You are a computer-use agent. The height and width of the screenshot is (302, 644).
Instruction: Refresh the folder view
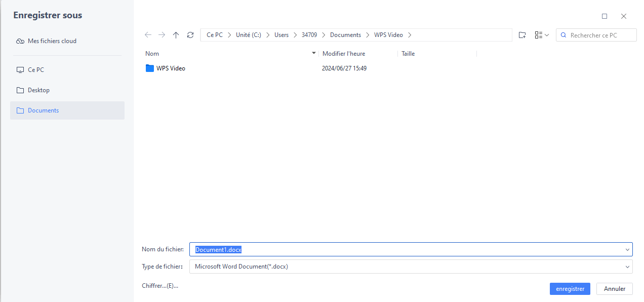coord(190,34)
